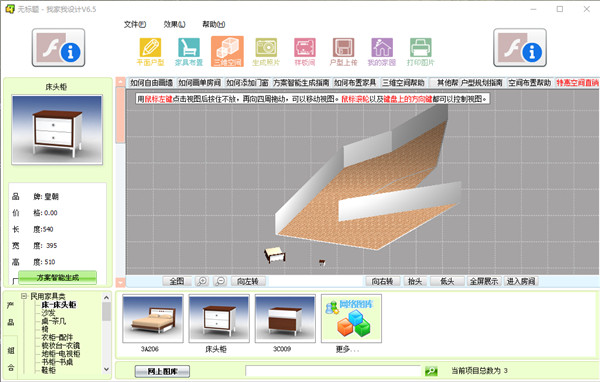The height and width of the screenshot is (382, 600).
Task: Switch to the 三维空间 3D view icon
Action: click(227, 52)
